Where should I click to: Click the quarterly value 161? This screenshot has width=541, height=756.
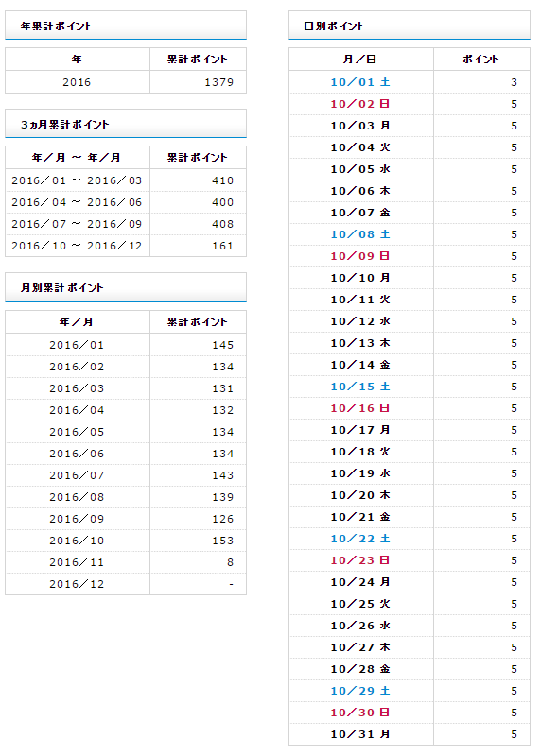[222, 246]
